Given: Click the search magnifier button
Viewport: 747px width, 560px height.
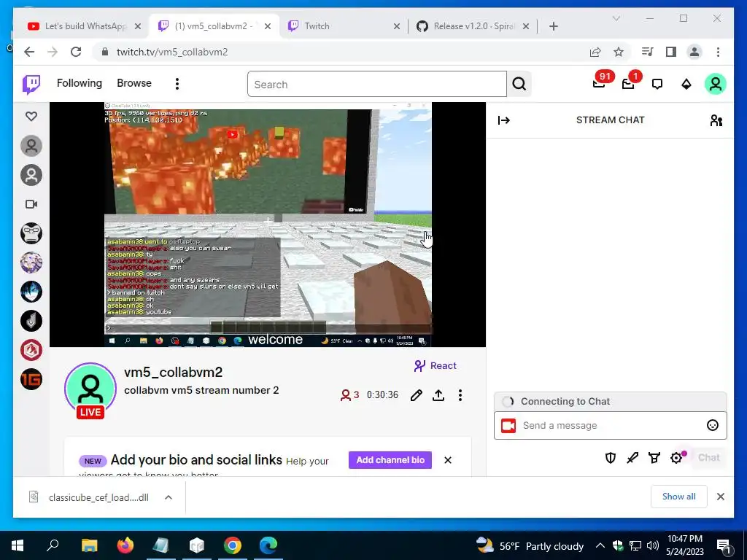Looking at the screenshot, I should click(519, 85).
